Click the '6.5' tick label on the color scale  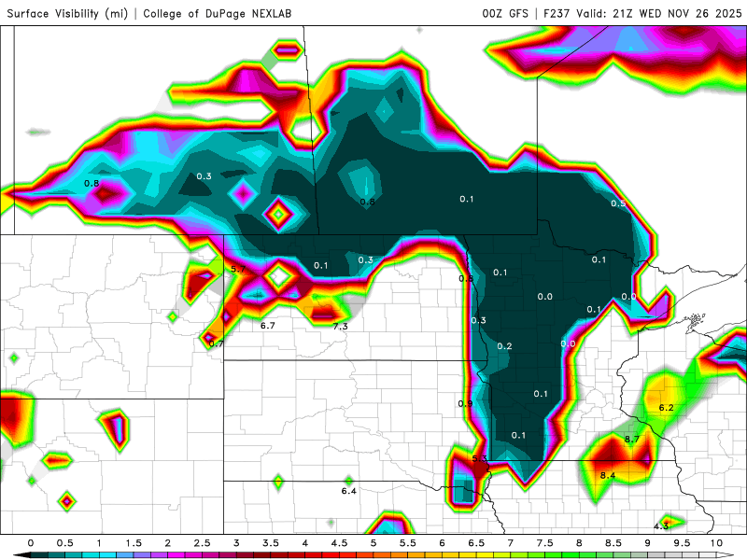(x=476, y=543)
